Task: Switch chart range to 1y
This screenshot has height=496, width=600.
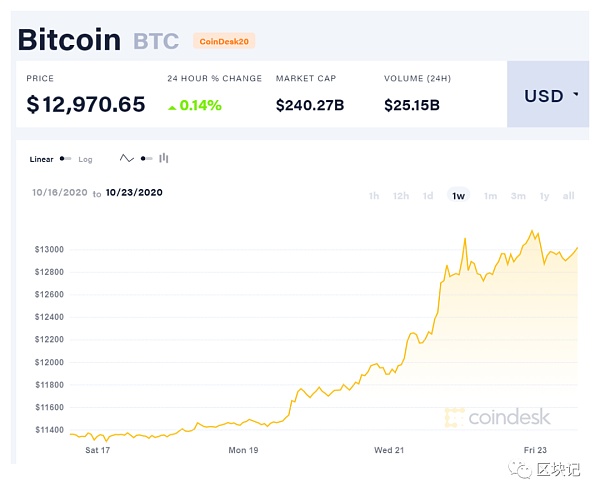Action: click(x=545, y=196)
